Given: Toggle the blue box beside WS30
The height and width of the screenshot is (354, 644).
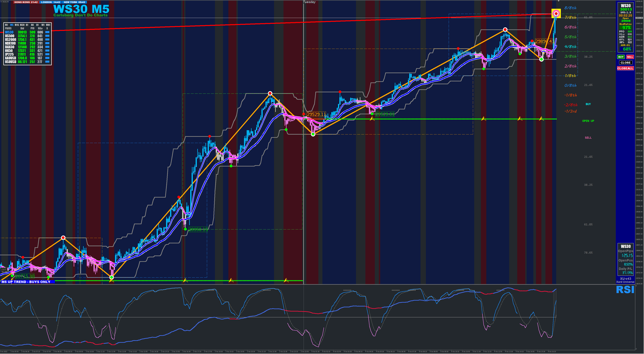Looking at the screenshot, I should click(47, 32).
